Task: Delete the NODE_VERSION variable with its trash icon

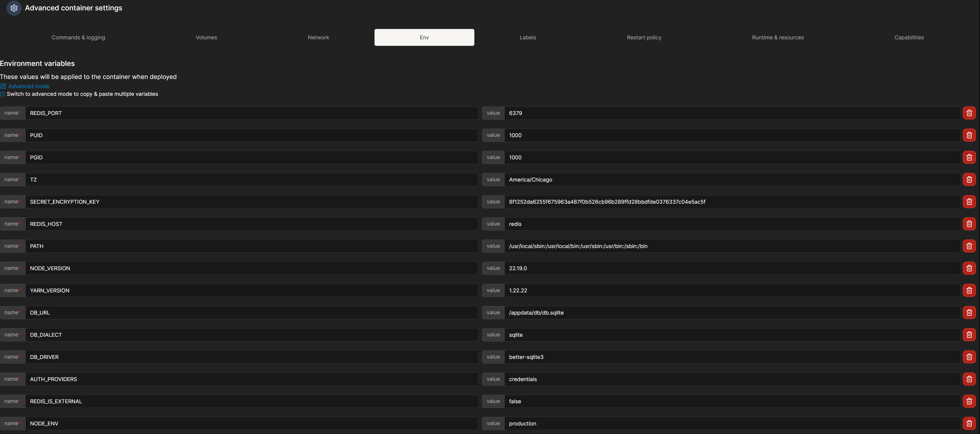Action: (x=969, y=268)
